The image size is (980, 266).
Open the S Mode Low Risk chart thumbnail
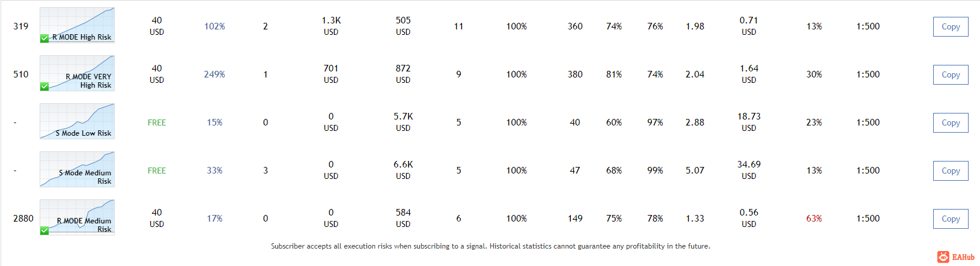point(77,121)
